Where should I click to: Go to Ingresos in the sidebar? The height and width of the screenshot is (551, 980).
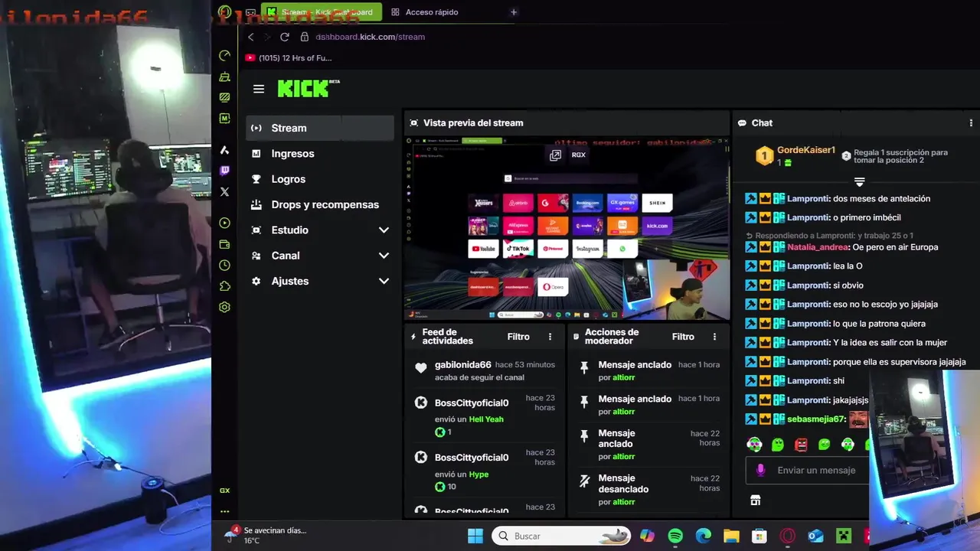(292, 154)
